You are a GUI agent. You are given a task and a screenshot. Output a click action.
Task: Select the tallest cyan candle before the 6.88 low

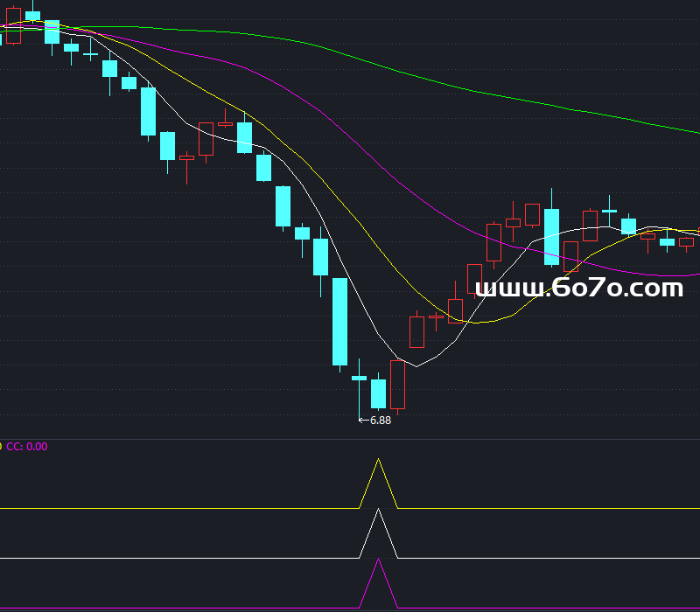click(x=339, y=322)
